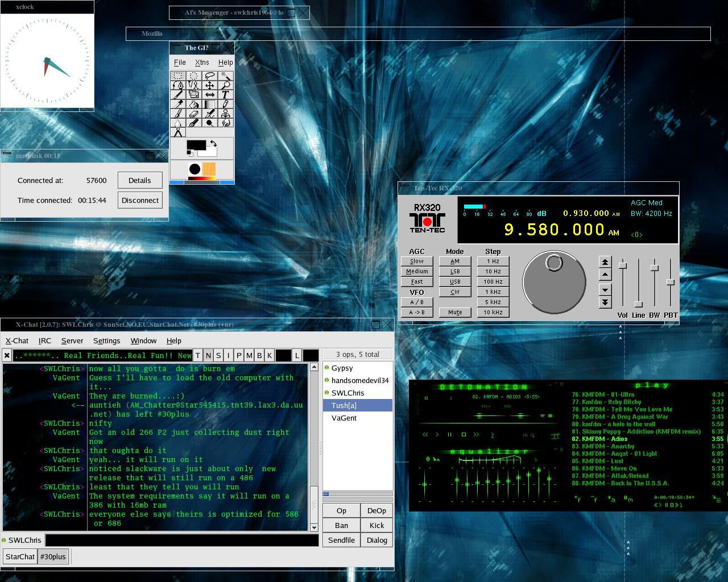This screenshot has width=728, height=582.
Task: Click the RX320 round tuning knob
Action: coord(554,282)
